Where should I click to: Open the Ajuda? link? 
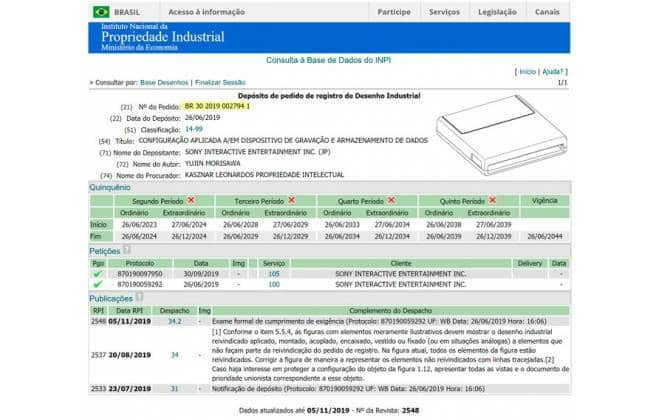553,72
